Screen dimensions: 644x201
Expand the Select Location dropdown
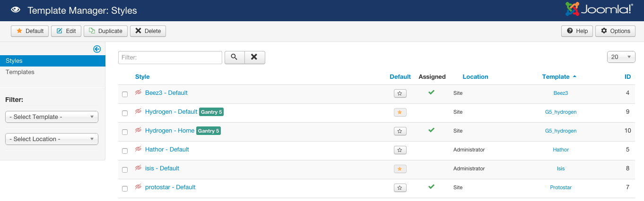click(x=52, y=139)
